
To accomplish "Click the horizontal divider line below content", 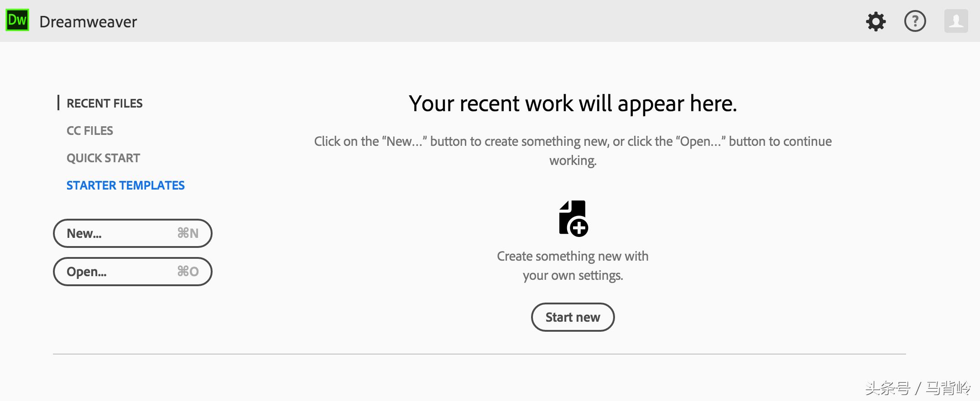I will click(479, 354).
